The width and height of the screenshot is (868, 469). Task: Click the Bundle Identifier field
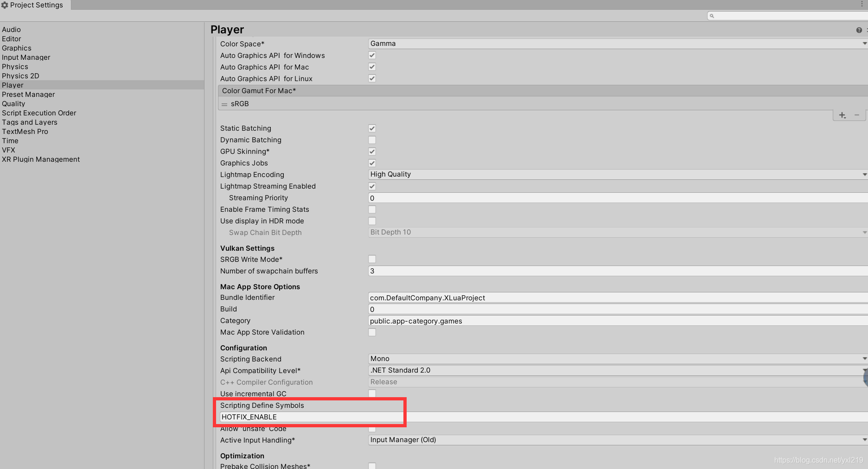[x=618, y=298]
